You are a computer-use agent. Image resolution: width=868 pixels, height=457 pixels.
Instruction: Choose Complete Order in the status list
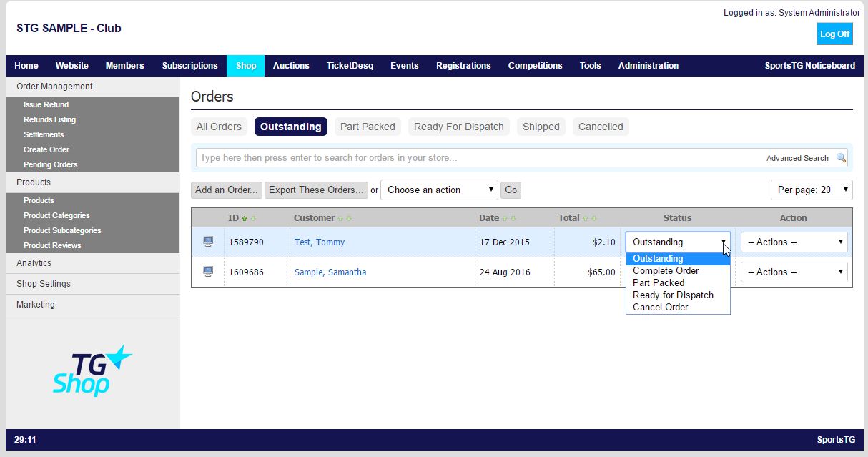pos(678,271)
